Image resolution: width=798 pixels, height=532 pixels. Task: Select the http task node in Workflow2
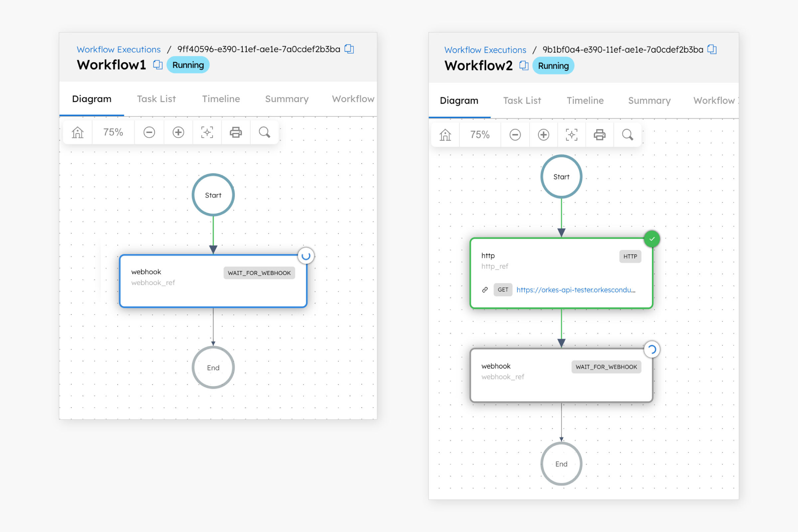(561, 273)
